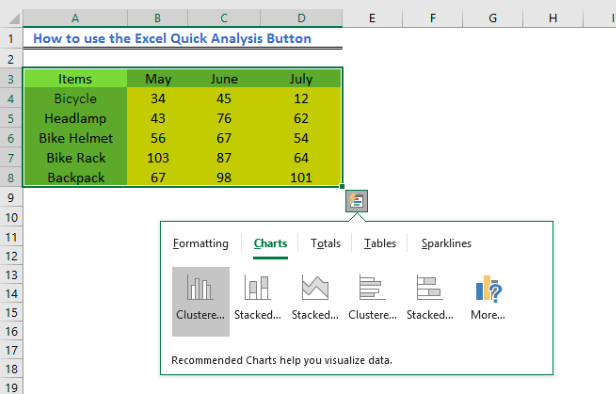Viewport: 616px width, 394px height.
Task: Choose the Clustered Bar chart icon
Action: (372, 301)
